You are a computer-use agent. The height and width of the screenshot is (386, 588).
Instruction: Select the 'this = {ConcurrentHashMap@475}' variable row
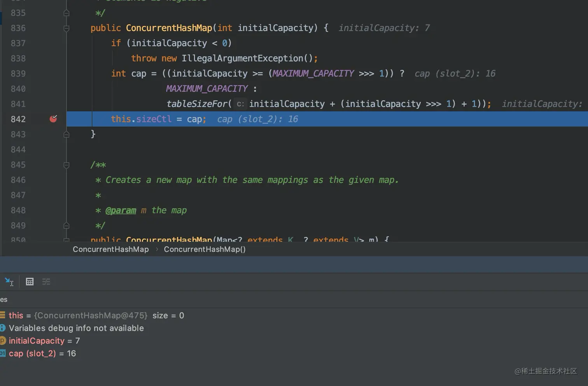294,315
